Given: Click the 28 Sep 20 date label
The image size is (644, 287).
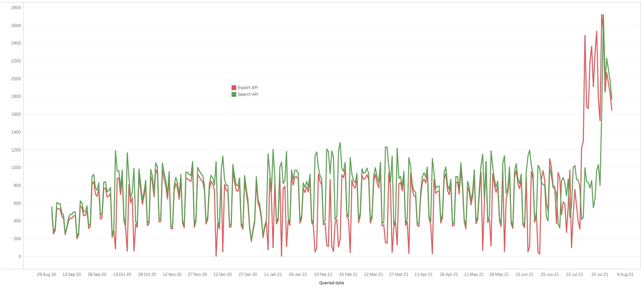Looking at the screenshot, I should click(x=97, y=275).
